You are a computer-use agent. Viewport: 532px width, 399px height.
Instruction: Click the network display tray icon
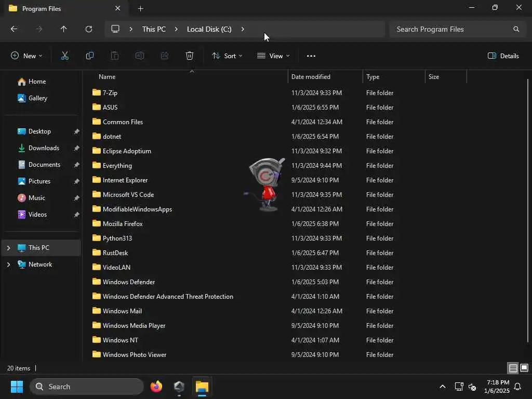pos(459,387)
